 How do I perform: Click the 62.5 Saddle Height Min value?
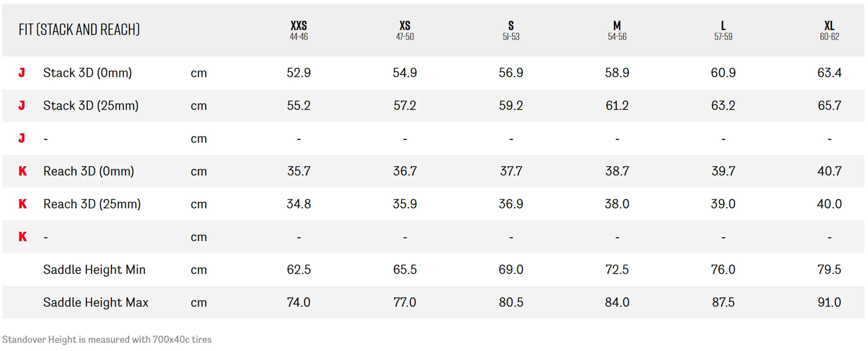click(299, 270)
